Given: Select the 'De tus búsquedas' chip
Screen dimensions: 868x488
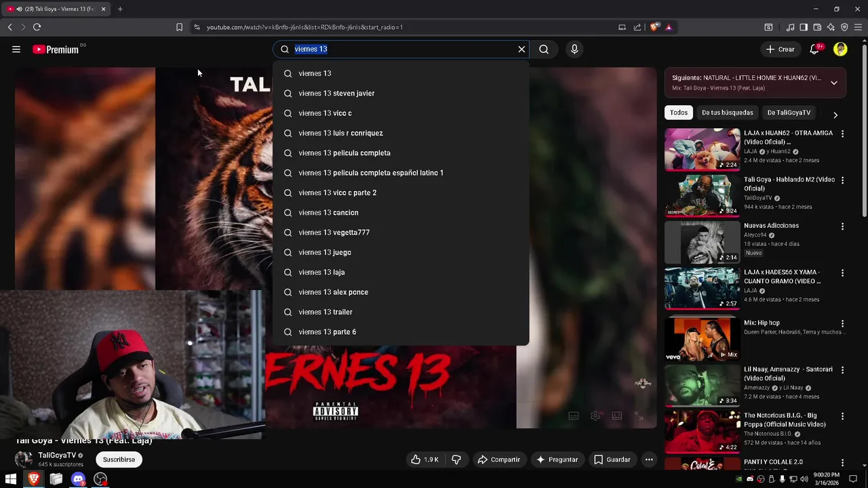Looking at the screenshot, I should pos(727,113).
